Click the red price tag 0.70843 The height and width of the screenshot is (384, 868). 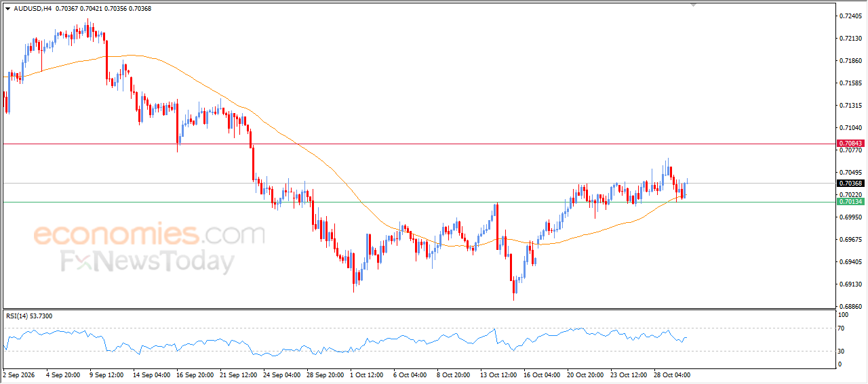[x=850, y=144]
